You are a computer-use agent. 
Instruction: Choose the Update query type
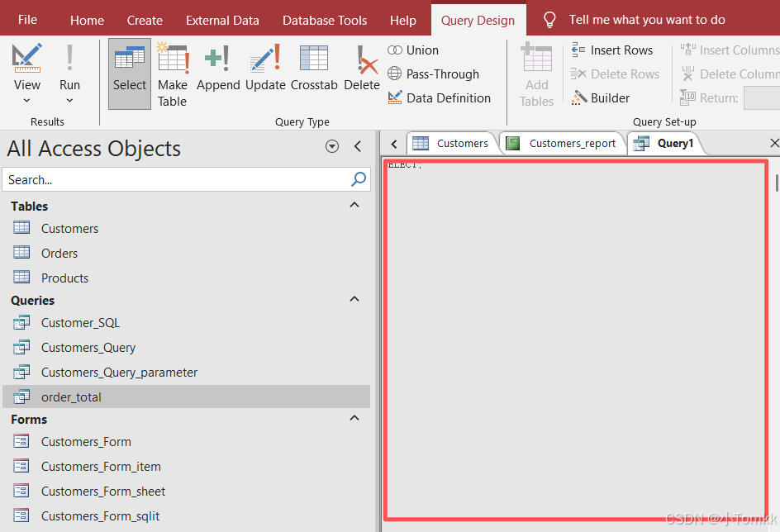point(265,68)
